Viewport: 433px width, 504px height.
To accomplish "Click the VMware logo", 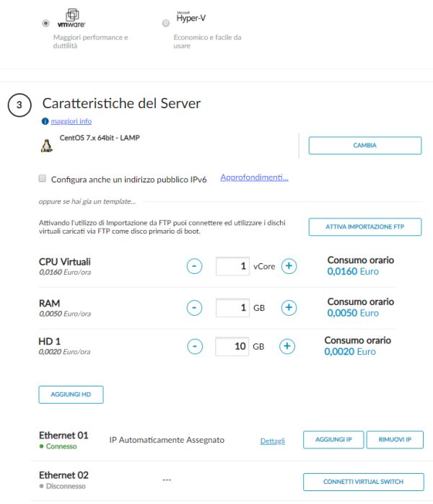I will 71,18.
